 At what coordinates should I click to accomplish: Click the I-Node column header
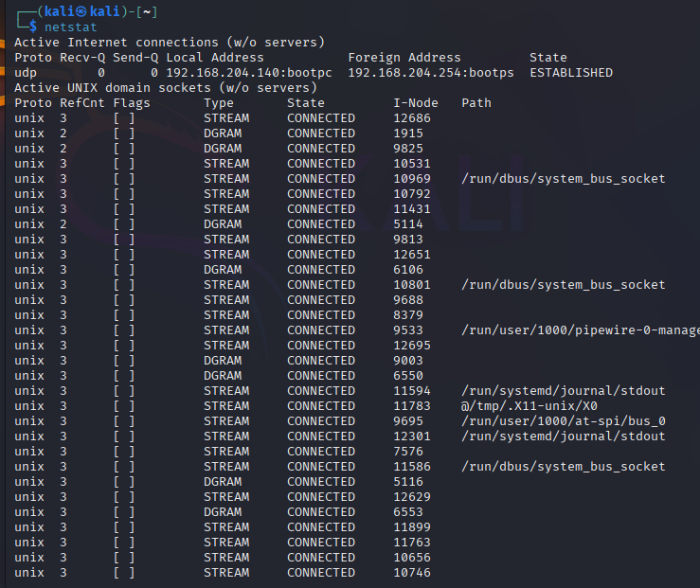(416, 103)
